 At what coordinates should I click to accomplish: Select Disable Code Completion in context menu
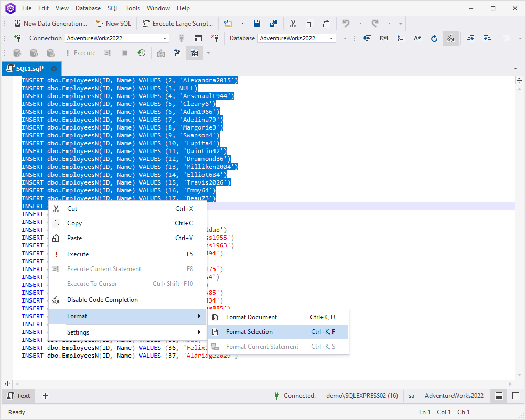127,300
